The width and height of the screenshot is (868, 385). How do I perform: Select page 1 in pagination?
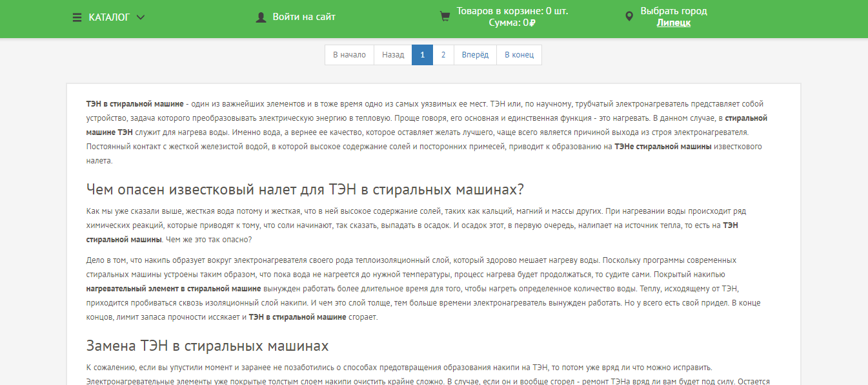click(x=422, y=54)
